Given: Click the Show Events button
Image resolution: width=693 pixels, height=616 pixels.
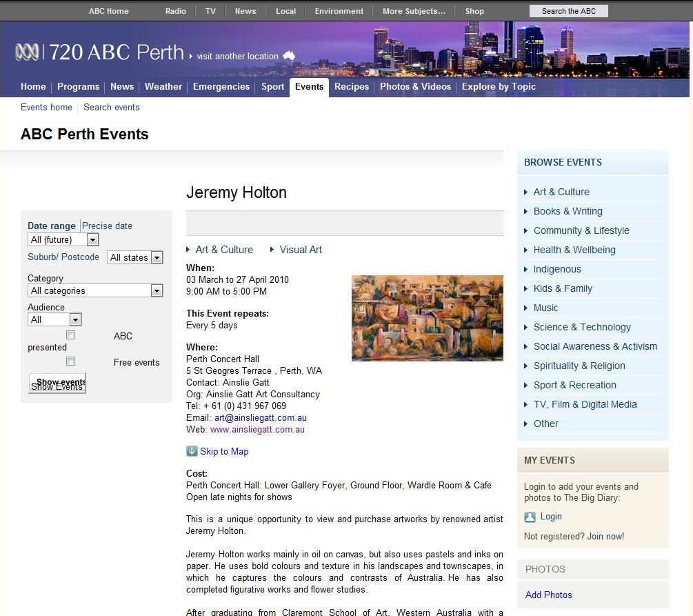Looking at the screenshot, I should tap(57, 383).
